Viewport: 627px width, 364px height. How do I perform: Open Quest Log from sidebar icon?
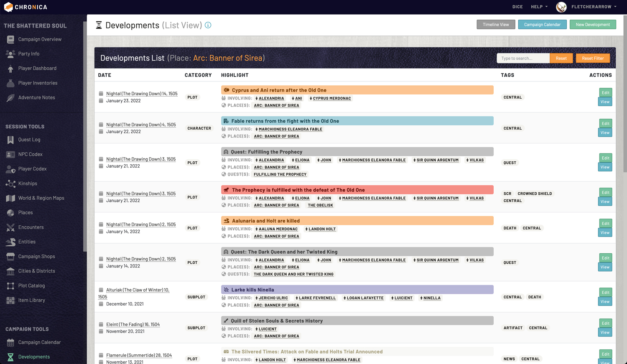pyautogui.click(x=10, y=140)
